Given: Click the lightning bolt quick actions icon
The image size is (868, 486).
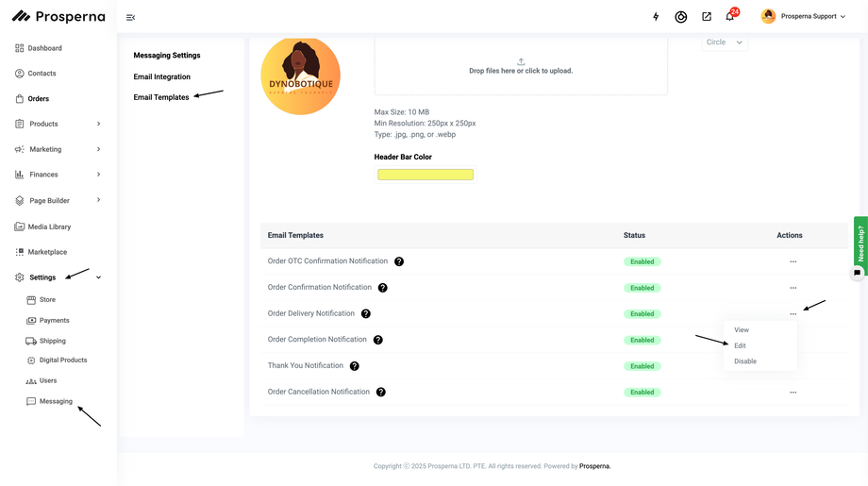Looking at the screenshot, I should pyautogui.click(x=657, y=17).
